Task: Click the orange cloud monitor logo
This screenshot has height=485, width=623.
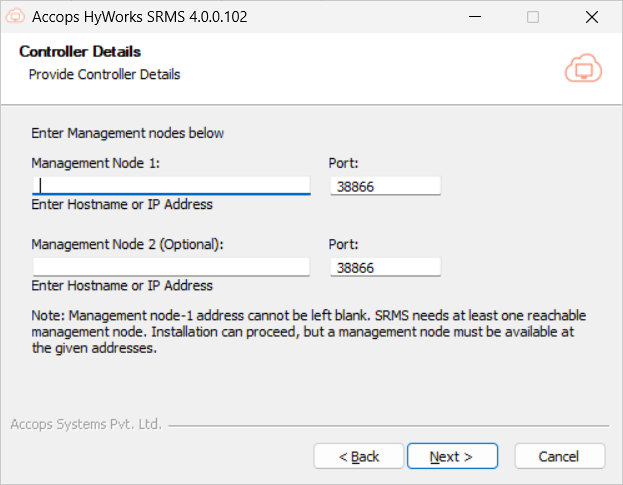Action: click(581, 67)
